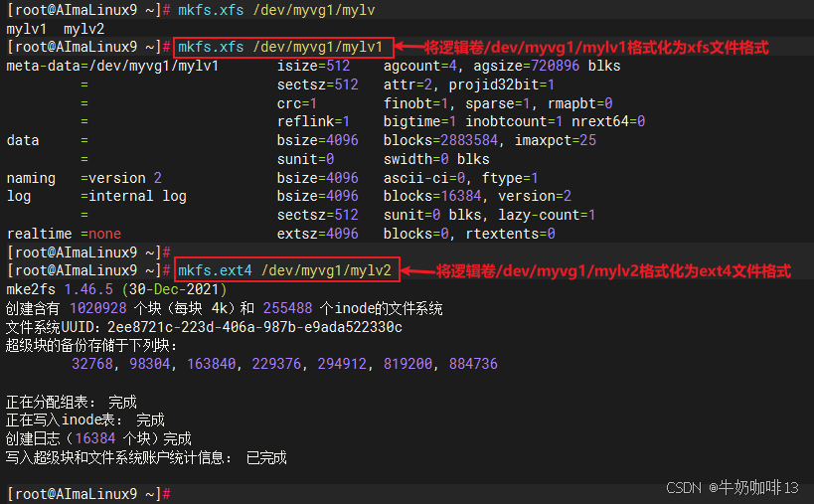Click the 'finobt=1,' value

(x=420, y=103)
